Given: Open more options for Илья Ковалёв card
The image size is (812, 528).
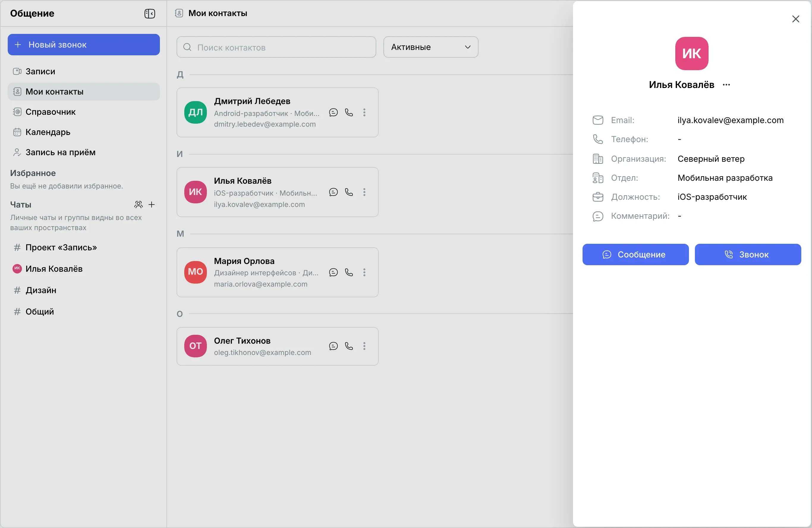Looking at the screenshot, I should coord(364,192).
